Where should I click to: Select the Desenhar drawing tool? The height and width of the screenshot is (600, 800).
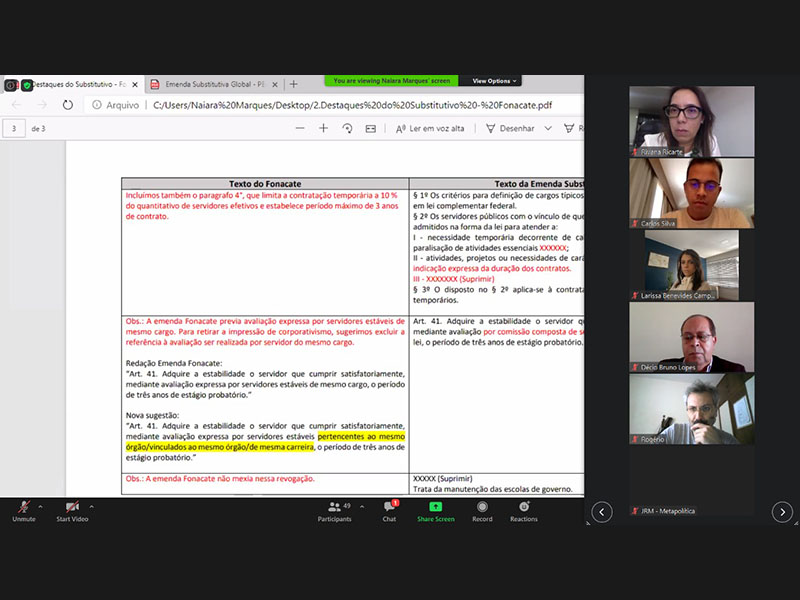510,128
